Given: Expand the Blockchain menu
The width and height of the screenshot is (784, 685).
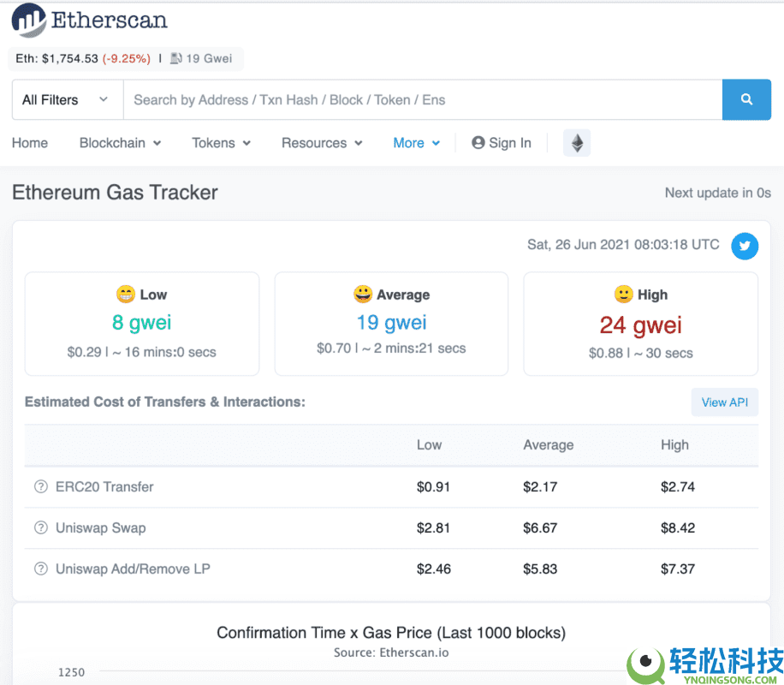Looking at the screenshot, I should point(120,143).
